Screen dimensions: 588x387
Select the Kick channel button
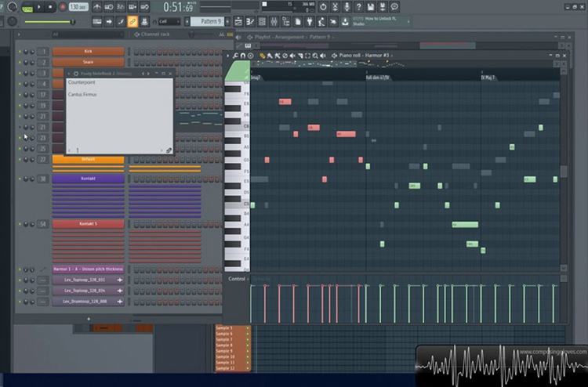(x=88, y=52)
